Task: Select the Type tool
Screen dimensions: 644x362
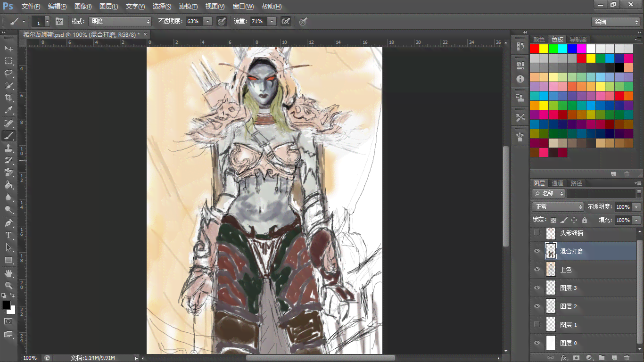Action: tap(8, 235)
